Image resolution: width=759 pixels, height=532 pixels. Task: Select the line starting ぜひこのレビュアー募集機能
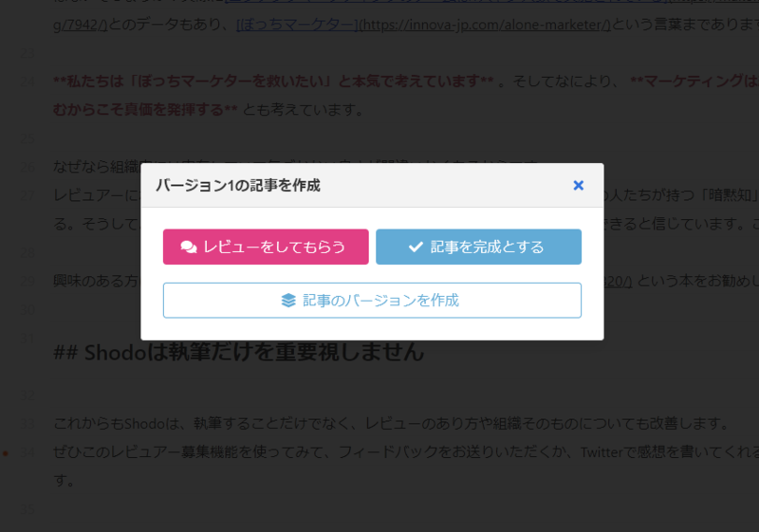click(x=406, y=452)
